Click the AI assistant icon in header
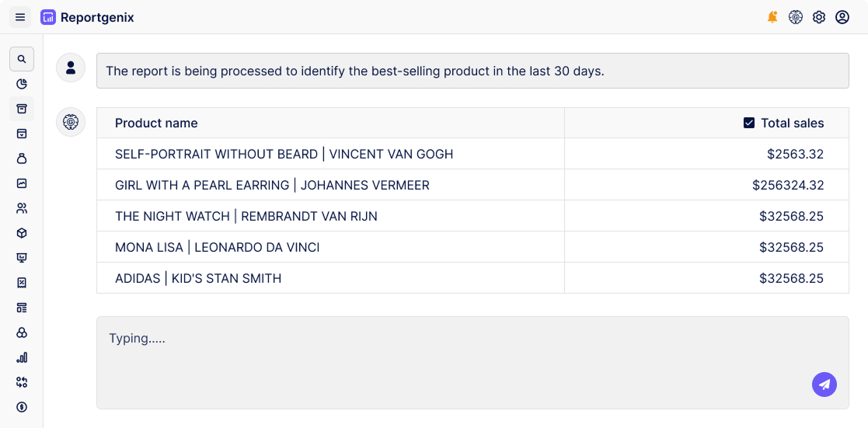This screenshot has width=868, height=428. point(796,17)
